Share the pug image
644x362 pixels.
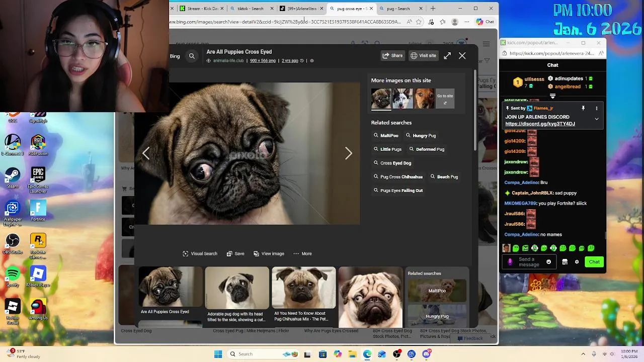[393, 56]
